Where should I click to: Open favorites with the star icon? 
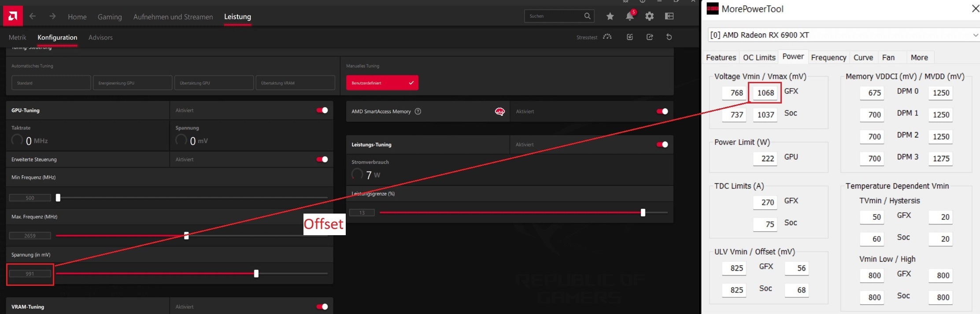610,16
